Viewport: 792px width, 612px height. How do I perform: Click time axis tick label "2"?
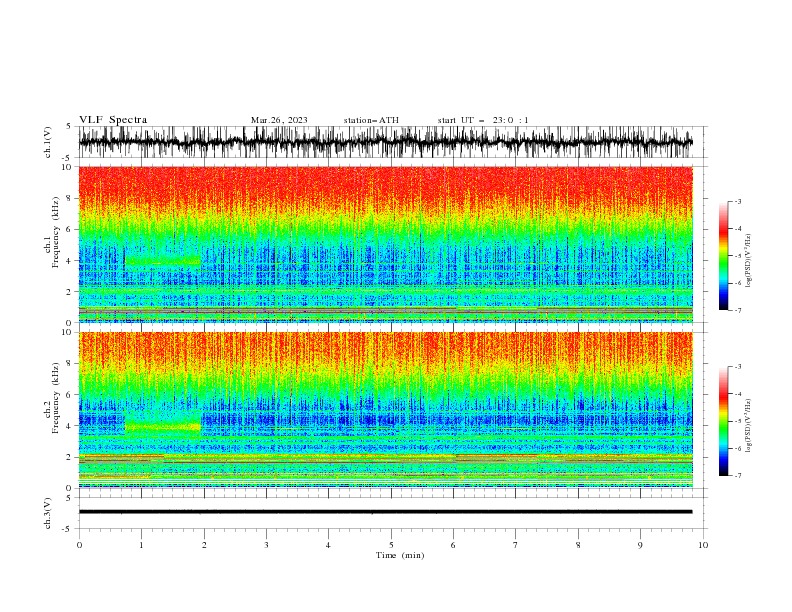(204, 545)
